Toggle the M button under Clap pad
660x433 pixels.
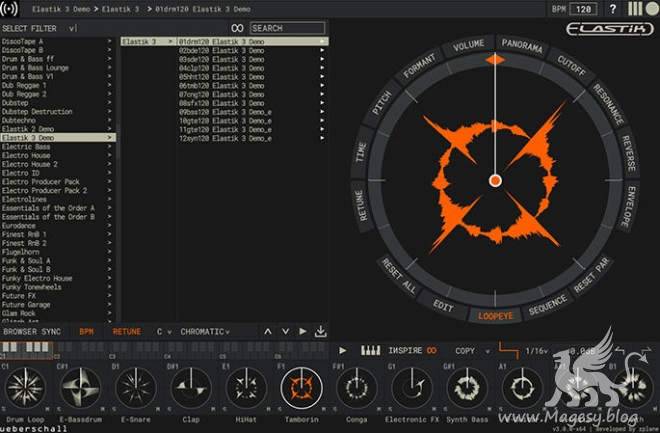click(213, 409)
